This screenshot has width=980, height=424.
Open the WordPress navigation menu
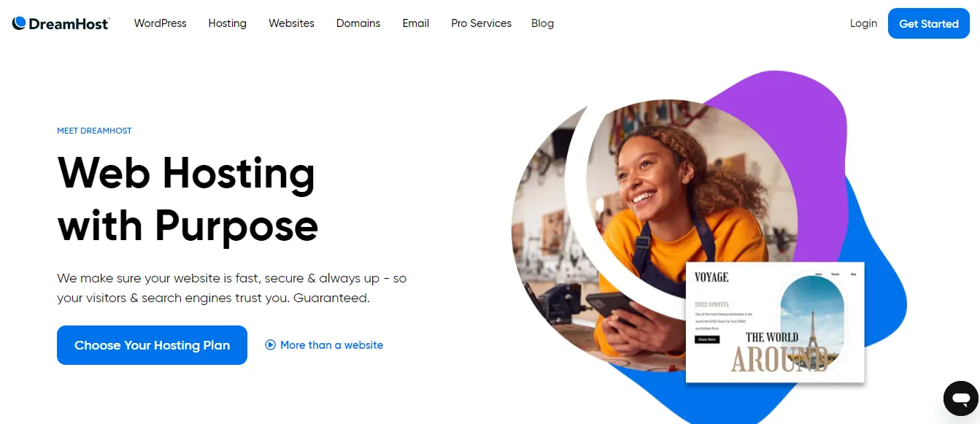pos(161,23)
